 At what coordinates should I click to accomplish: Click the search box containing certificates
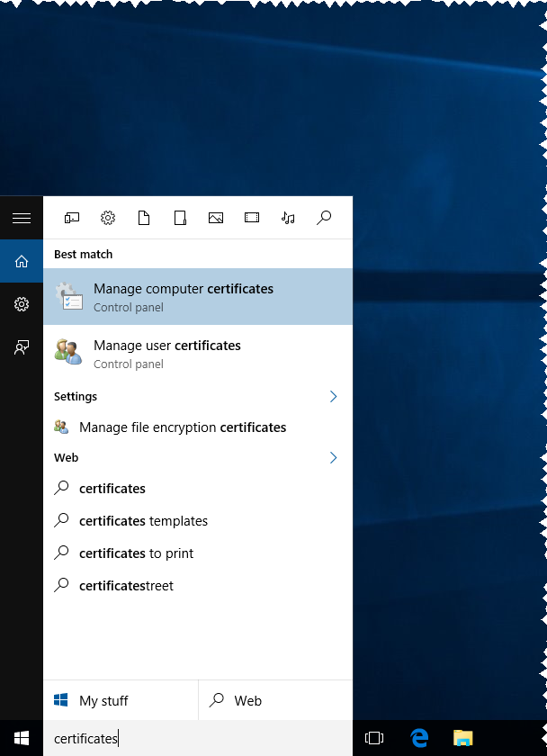198,739
